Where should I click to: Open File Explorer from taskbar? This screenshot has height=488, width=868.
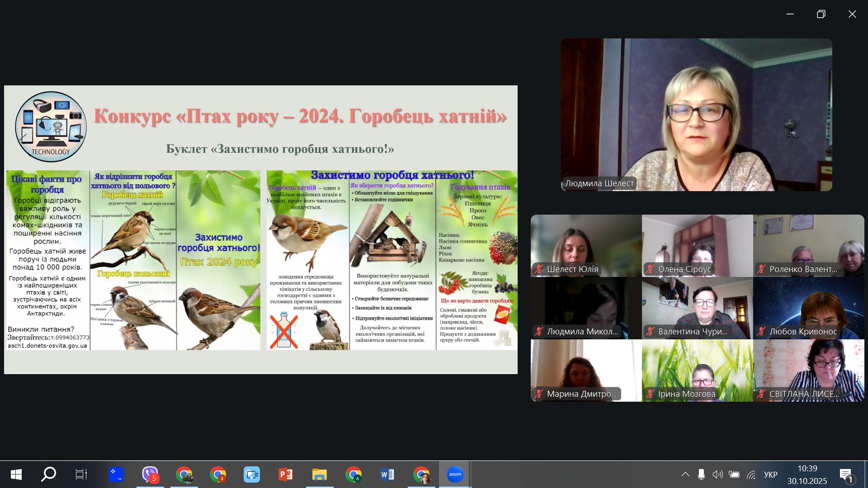click(x=320, y=474)
